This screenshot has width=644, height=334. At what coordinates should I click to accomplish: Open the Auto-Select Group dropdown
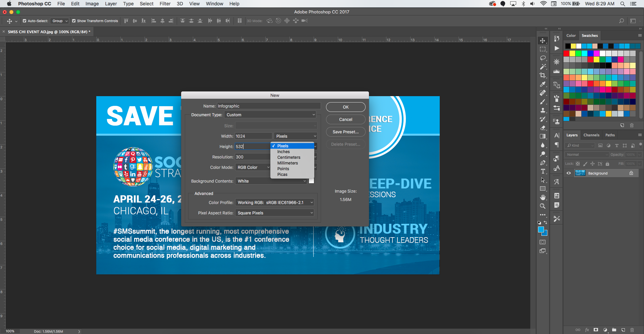point(60,21)
